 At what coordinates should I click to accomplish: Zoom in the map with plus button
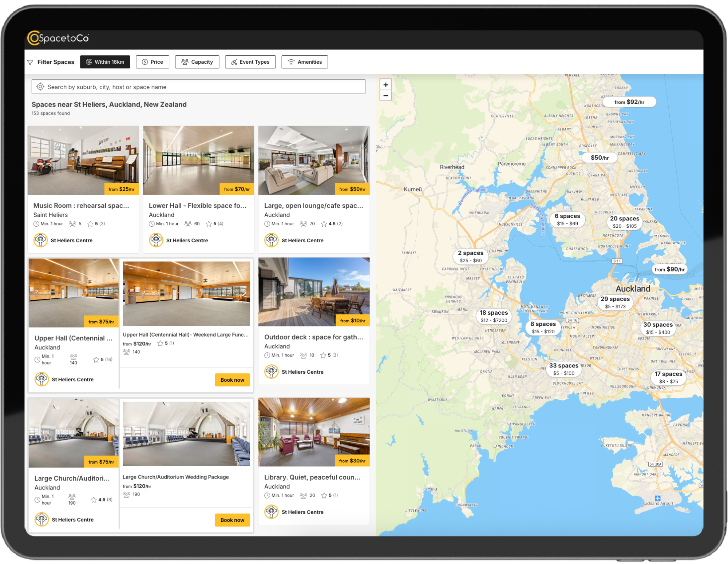pyautogui.click(x=385, y=84)
